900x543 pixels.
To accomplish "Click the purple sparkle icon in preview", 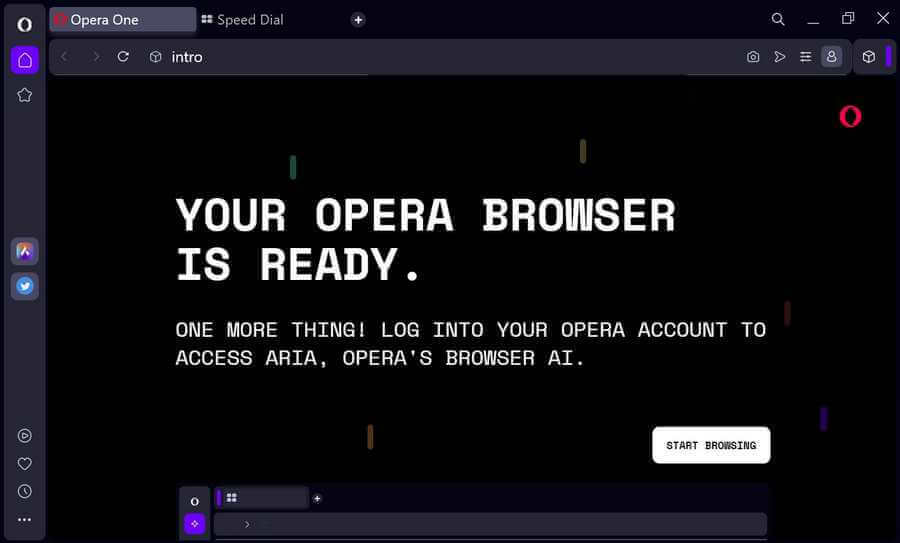I will point(195,523).
